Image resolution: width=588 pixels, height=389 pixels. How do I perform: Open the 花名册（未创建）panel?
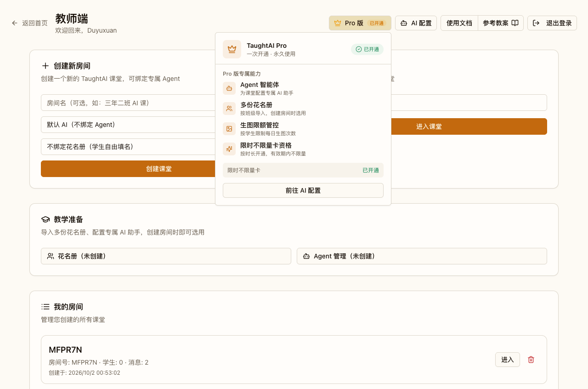pos(166,256)
